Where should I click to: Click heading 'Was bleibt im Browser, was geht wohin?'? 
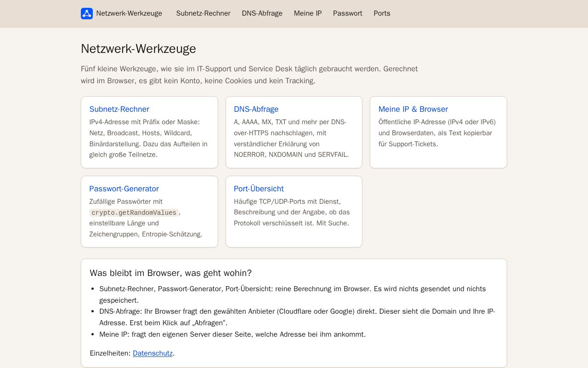click(171, 273)
